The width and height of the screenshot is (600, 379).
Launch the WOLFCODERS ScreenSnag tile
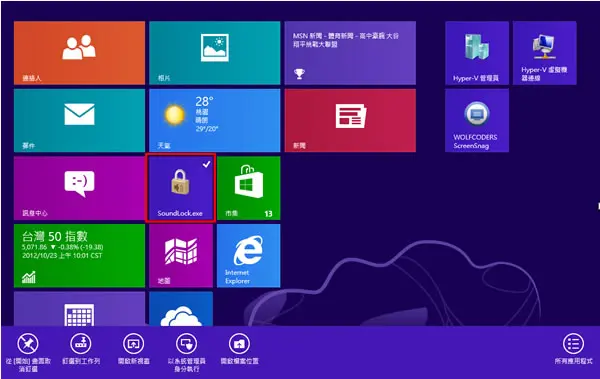coord(477,121)
